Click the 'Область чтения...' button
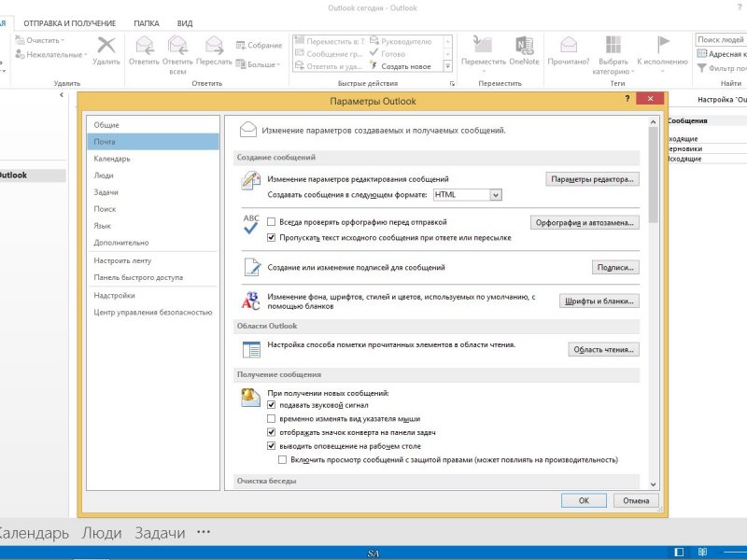747x560 pixels. [603, 349]
